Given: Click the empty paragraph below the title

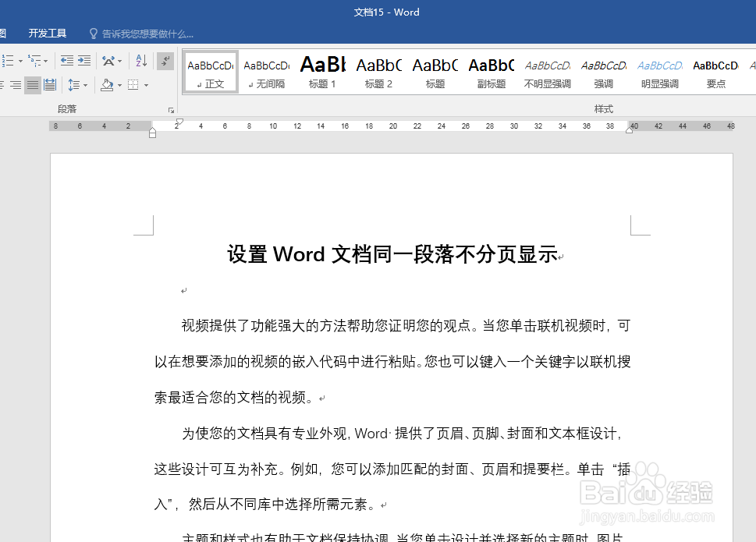Looking at the screenshot, I should [183, 291].
